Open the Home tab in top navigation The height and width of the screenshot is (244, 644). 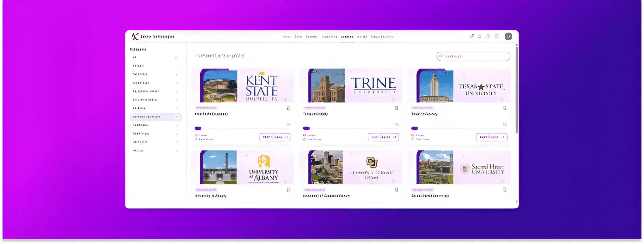tap(287, 37)
